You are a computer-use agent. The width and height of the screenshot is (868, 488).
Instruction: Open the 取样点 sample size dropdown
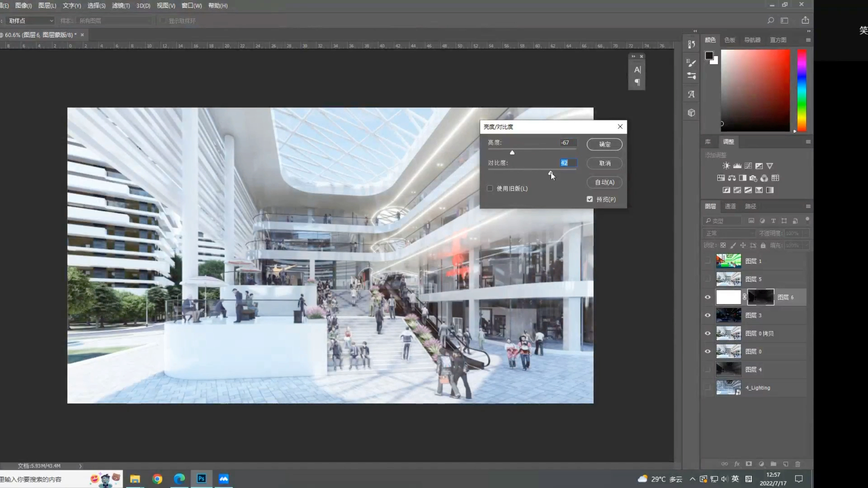30,21
